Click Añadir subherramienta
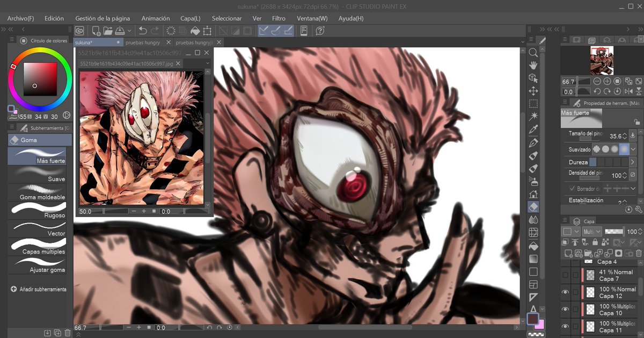 pos(38,289)
